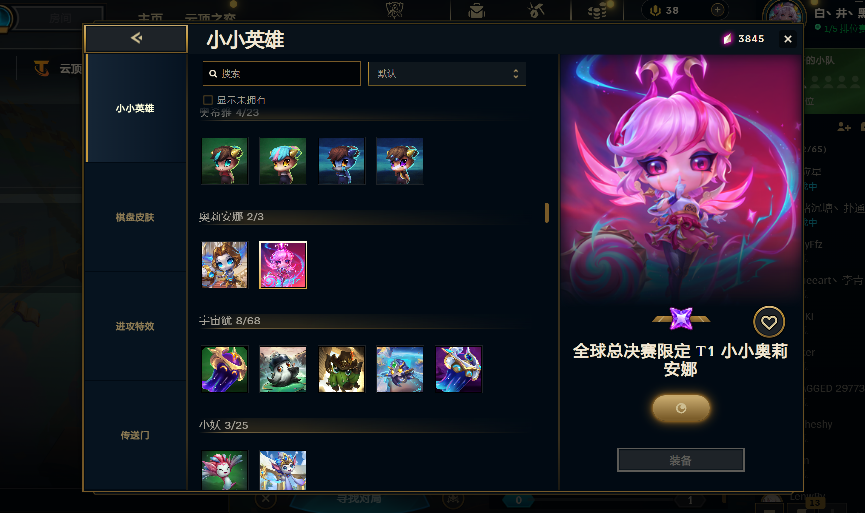Image resolution: width=865 pixels, height=513 pixels.
Task: Choose the dark green treant Little Legend
Action: 341,369
